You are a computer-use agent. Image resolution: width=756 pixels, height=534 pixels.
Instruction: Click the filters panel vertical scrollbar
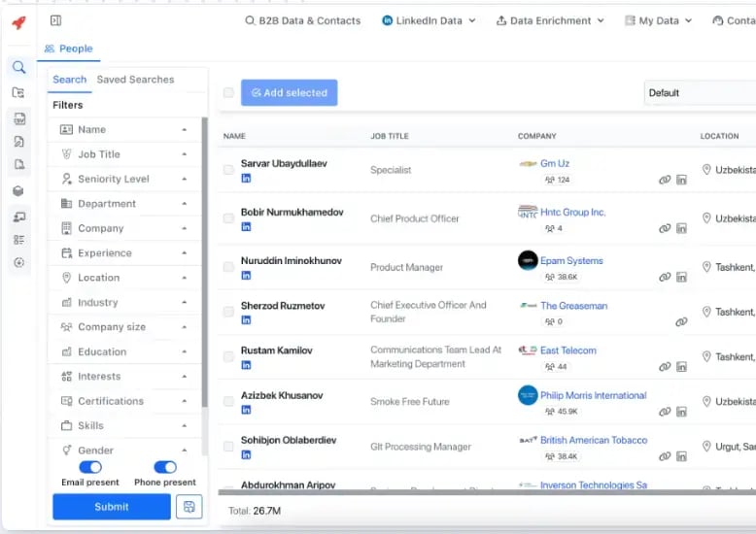(x=204, y=263)
